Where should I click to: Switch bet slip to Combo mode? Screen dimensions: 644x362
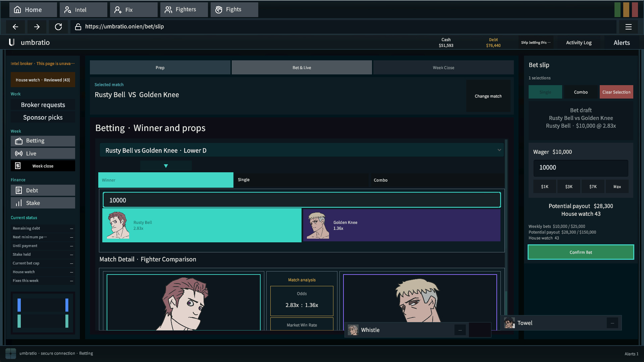click(x=581, y=92)
